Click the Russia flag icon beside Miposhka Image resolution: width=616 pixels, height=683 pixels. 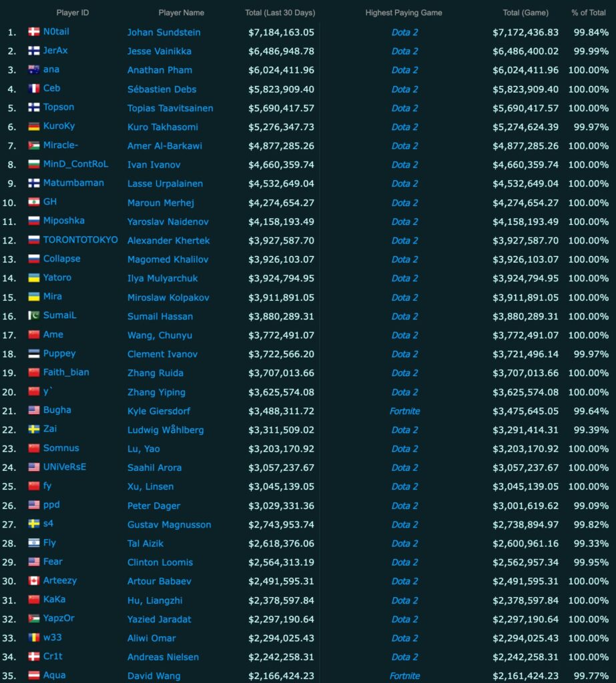tap(34, 221)
